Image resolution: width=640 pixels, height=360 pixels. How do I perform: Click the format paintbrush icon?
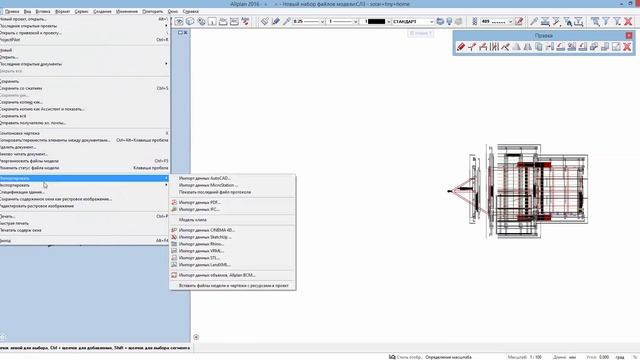coord(264,22)
